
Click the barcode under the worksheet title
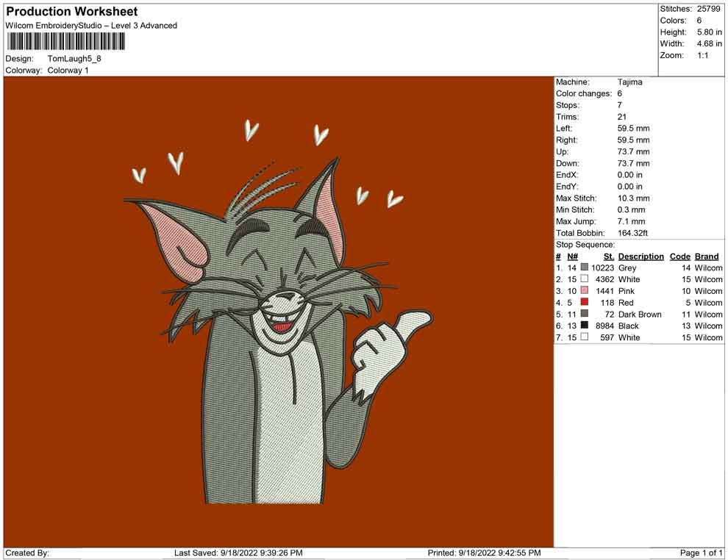pos(66,41)
